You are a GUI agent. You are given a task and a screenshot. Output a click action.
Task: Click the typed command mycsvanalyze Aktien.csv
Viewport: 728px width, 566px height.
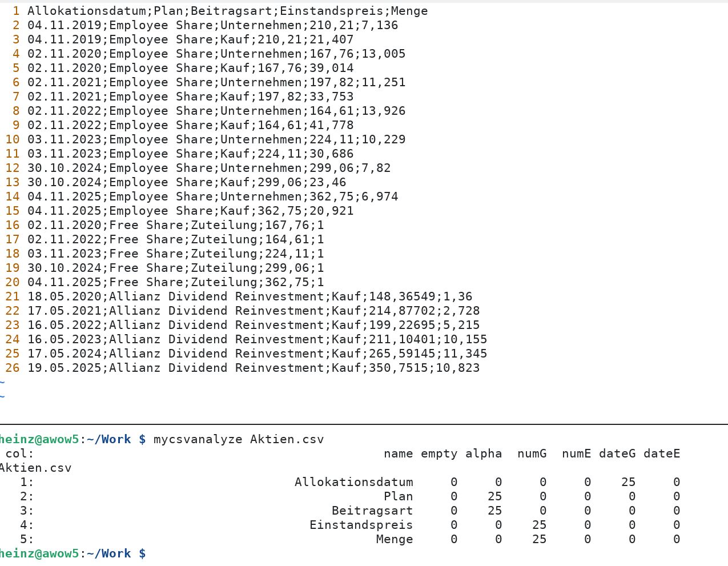point(238,439)
